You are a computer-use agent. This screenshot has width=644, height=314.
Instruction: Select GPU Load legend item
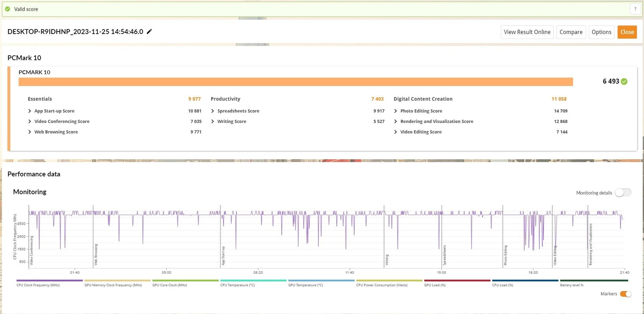click(457, 283)
